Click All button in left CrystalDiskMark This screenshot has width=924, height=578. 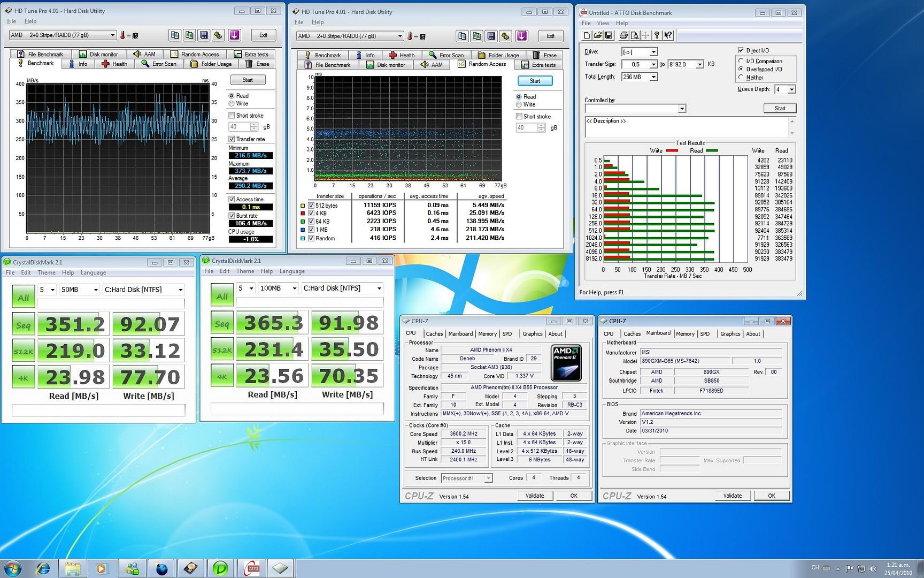coord(23,297)
